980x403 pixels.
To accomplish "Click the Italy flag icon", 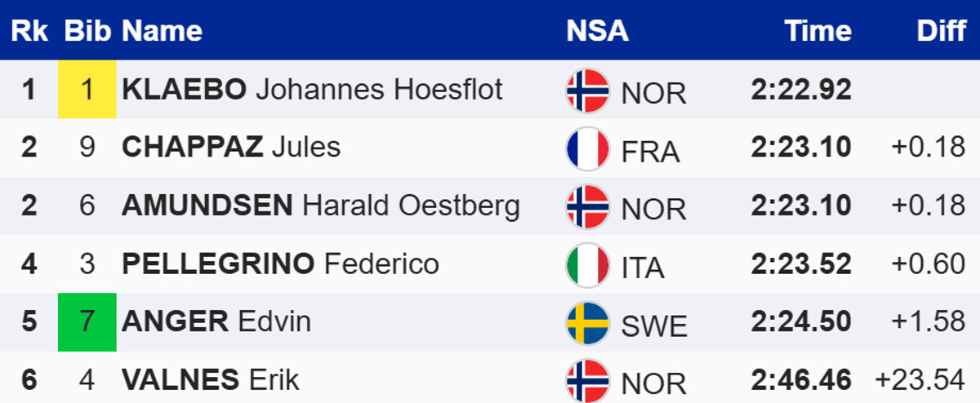I will pyautogui.click(x=587, y=265).
